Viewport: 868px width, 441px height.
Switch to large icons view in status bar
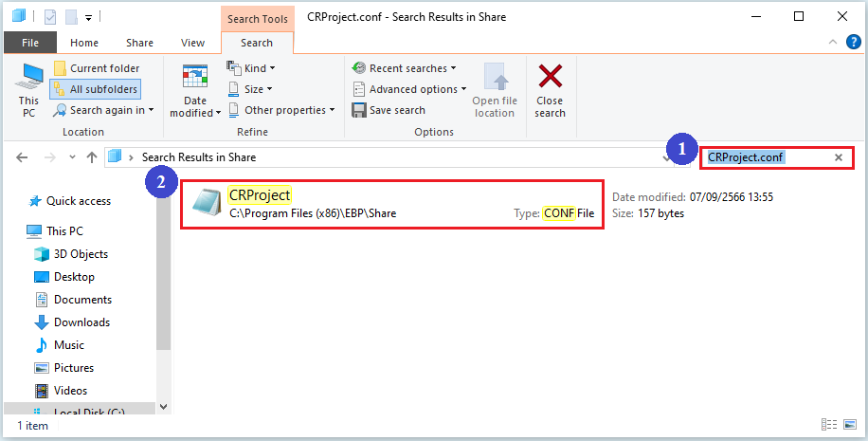[848, 425]
